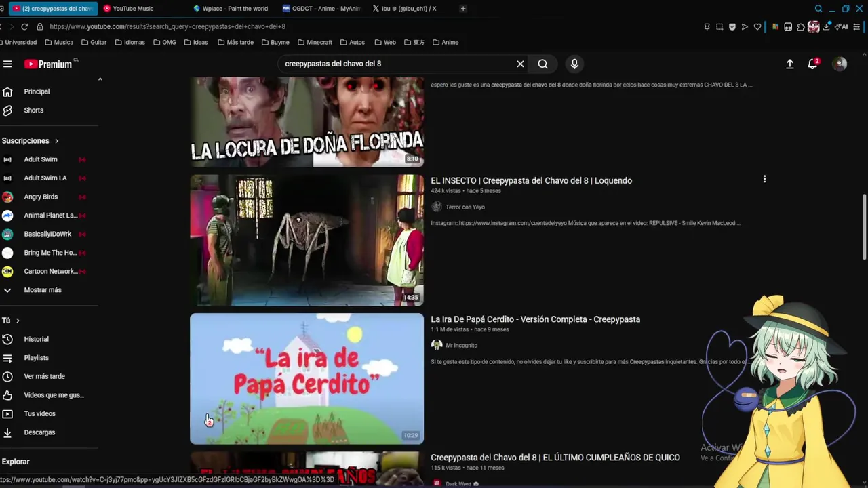Switch to Wplace - Paint the world tab
868x488 pixels.
(231, 9)
